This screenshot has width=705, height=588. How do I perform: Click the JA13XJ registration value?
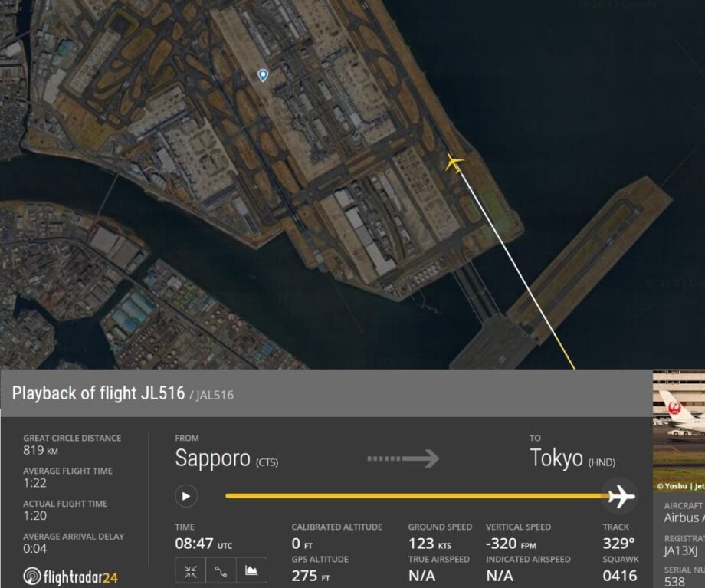(680, 550)
